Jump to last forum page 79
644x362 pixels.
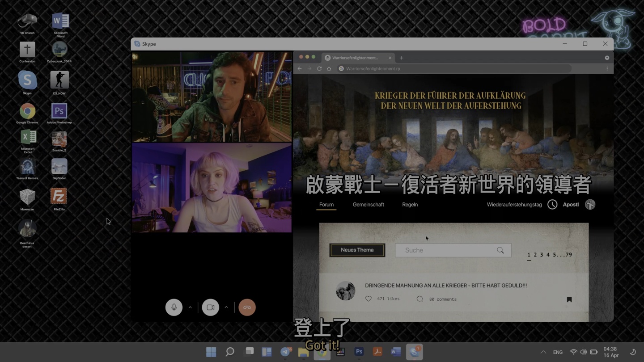point(569,255)
